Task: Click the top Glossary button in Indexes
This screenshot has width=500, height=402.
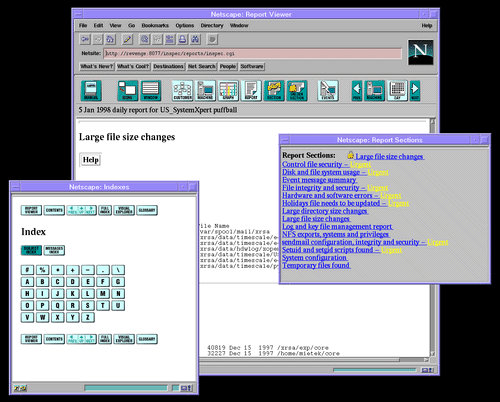Action: click(x=147, y=210)
